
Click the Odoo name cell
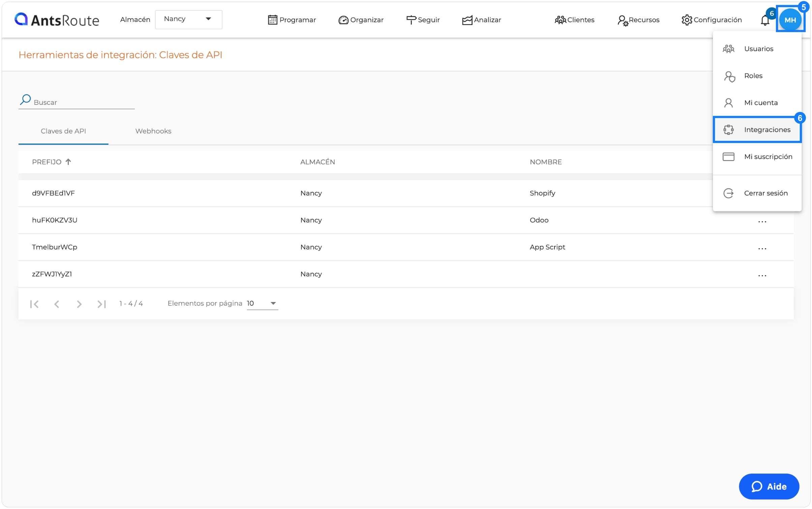tap(539, 220)
